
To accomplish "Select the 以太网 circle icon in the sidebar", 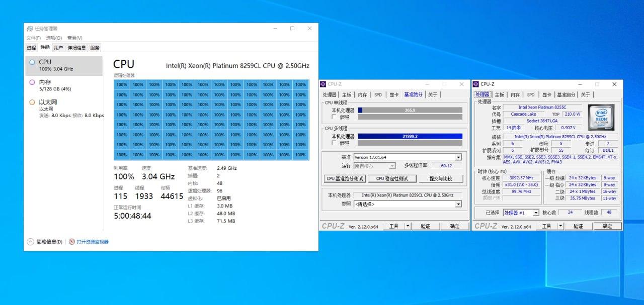I will click(x=32, y=103).
